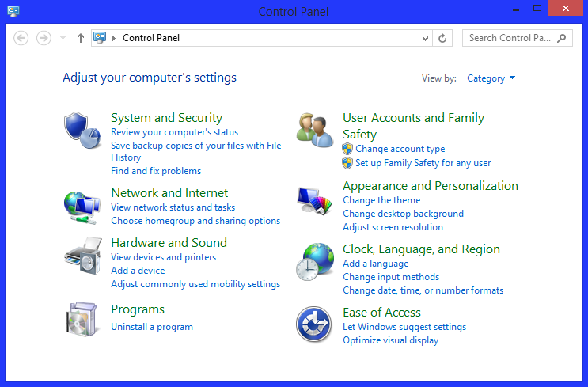
Task: Open the Ease of Access icon
Action: (x=313, y=325)
